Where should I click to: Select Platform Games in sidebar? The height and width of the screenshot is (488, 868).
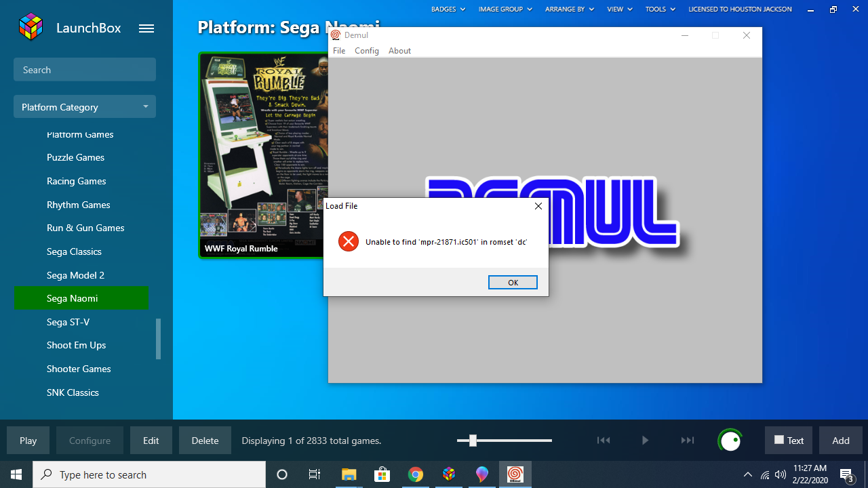tap(81, 134)
